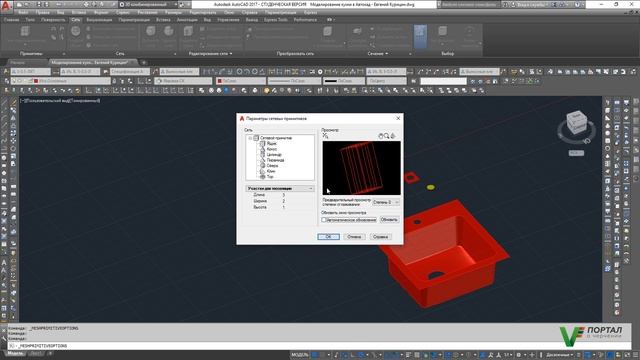Image resolution: width=640 pixels, height=360 pixels.
Task: Open the AutoCAD application menu button
Action: coord(6,6)
